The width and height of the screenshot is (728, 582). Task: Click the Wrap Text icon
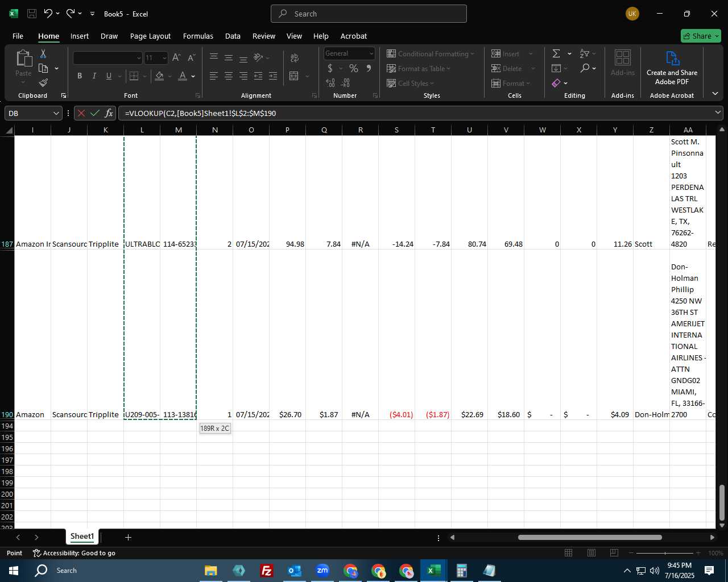tap(295, 57)
